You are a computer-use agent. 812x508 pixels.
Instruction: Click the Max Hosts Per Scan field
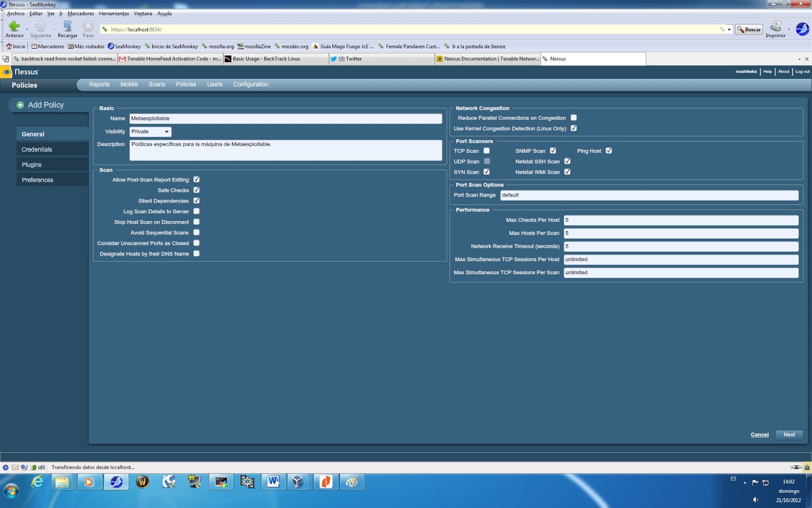681,233
